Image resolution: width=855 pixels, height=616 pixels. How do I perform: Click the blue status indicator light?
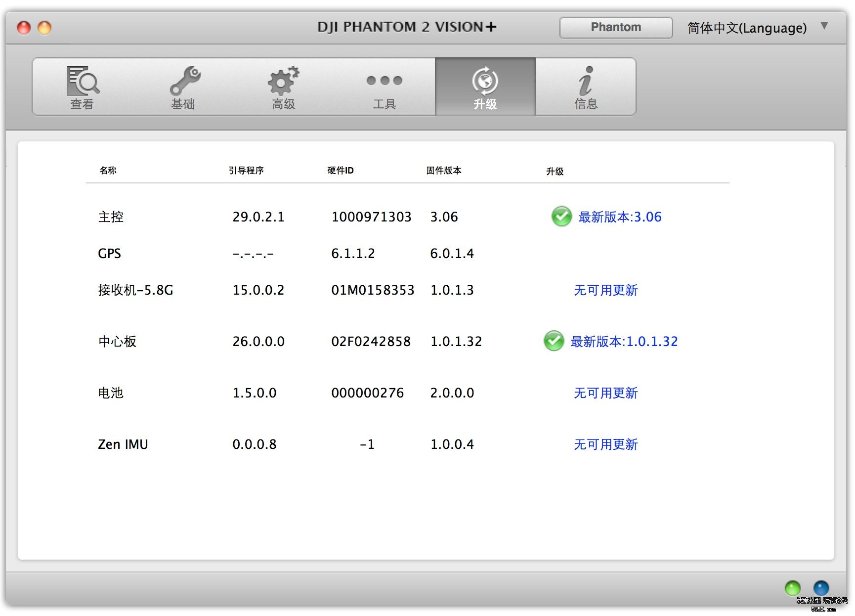coord(821,588)
